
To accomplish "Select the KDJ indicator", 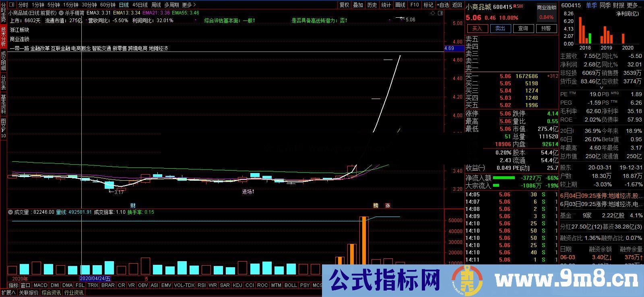I will point(237,285).
